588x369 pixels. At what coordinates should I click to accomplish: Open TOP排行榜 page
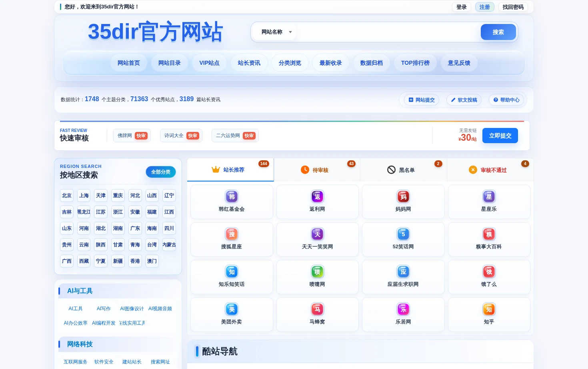pos(415,63)
